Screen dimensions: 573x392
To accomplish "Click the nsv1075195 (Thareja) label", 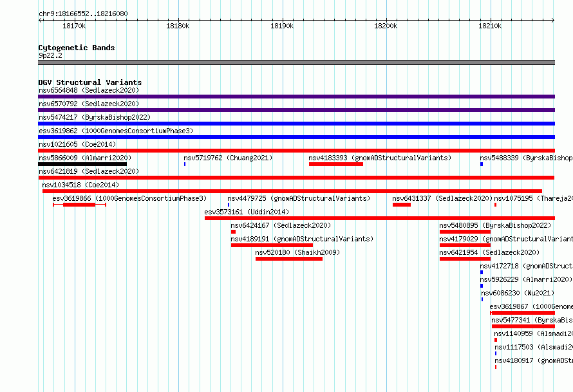I will [x=534, y=198].
